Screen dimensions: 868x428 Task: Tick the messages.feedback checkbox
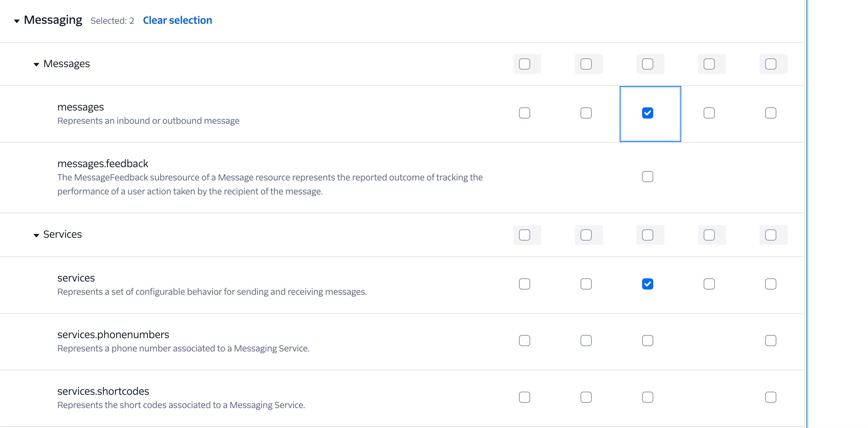647,177
